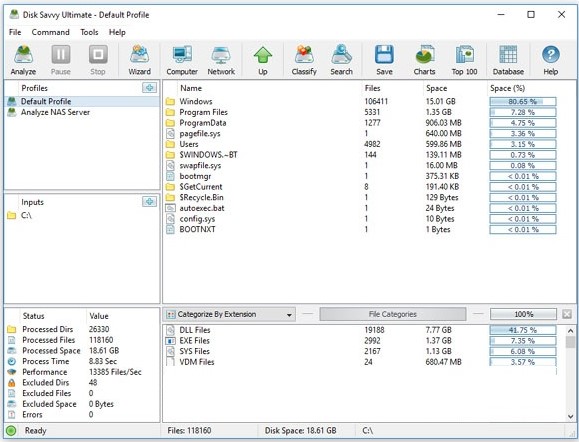The image size is (579, 442).
Task: Click the Value column header
Action: (99, 316)
